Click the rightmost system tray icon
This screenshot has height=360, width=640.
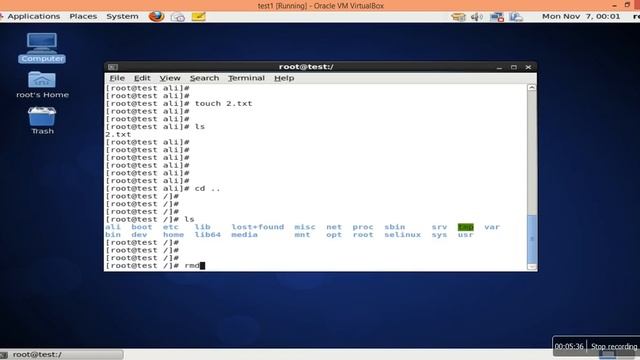516,17
